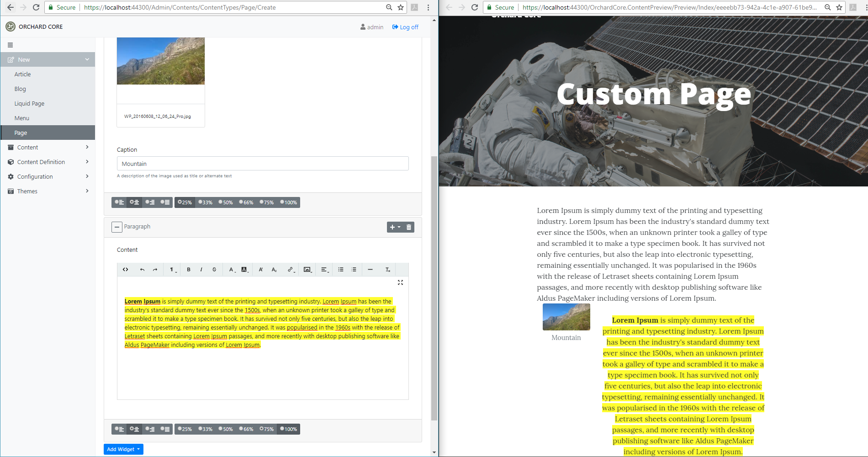The height and width of the screenshot is (457, 868).
Task: Click the undo arrow in editor toolbar
Action: [142, 270]
